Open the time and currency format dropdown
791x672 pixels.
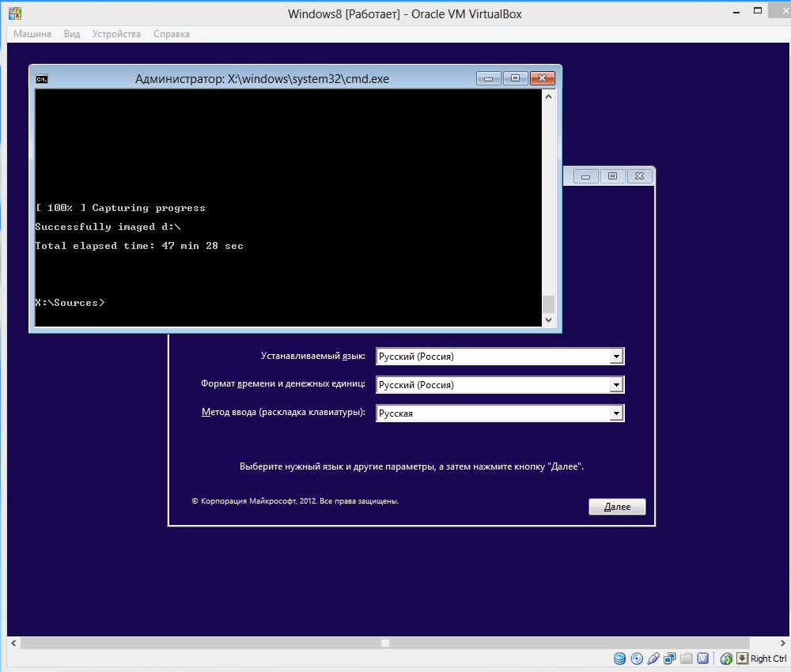[617, 385]
